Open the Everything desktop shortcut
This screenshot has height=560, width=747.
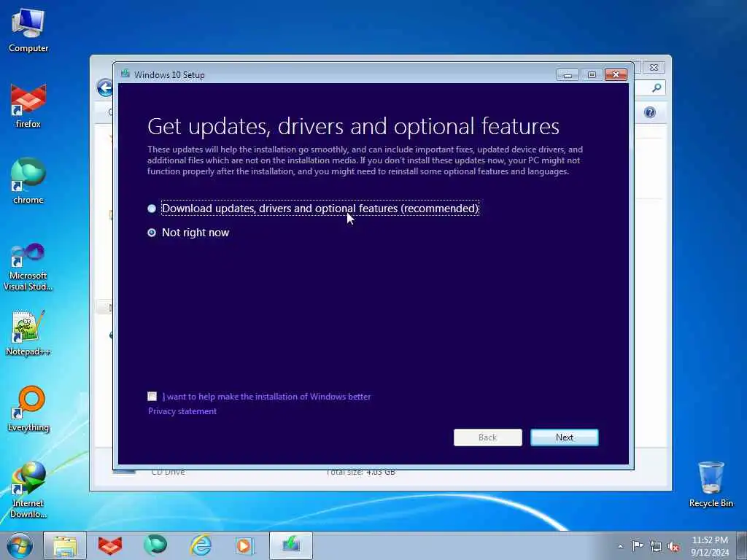tap(28, 408)
